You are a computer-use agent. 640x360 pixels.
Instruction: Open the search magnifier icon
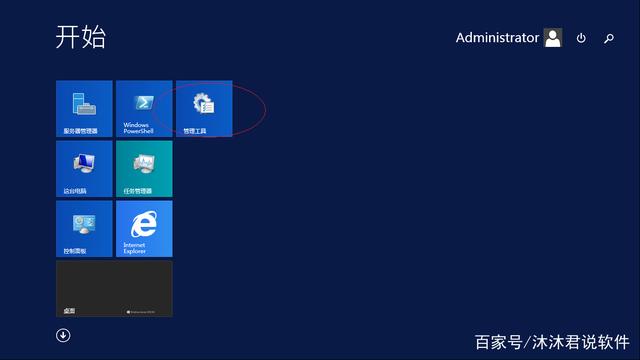609,38
